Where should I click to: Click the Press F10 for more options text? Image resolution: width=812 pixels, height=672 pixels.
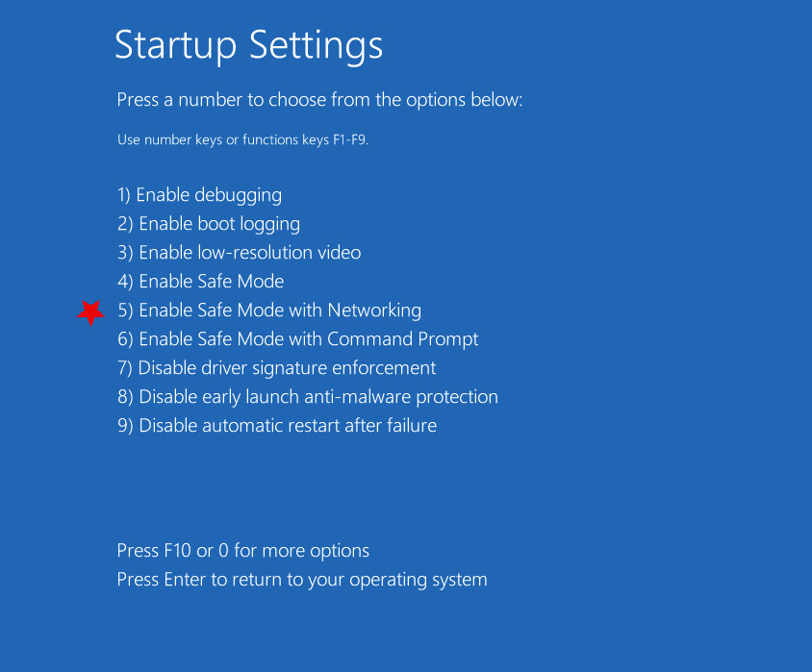242,550
